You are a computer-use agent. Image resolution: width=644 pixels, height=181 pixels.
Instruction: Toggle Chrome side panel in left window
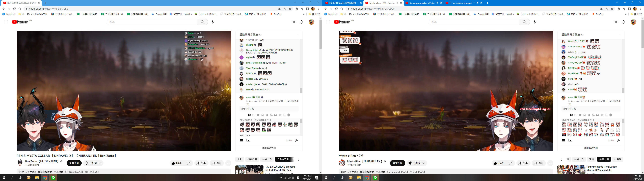(x=308, y=9)
